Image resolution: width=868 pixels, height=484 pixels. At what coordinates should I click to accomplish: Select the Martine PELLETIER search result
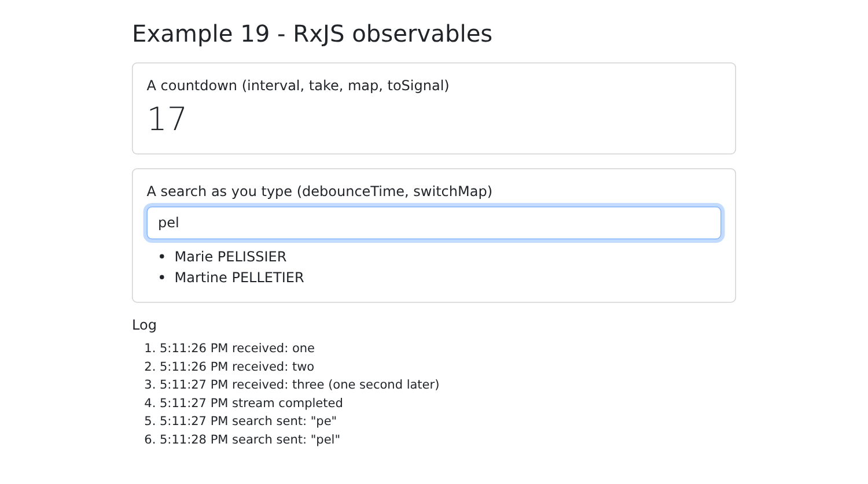239,278
